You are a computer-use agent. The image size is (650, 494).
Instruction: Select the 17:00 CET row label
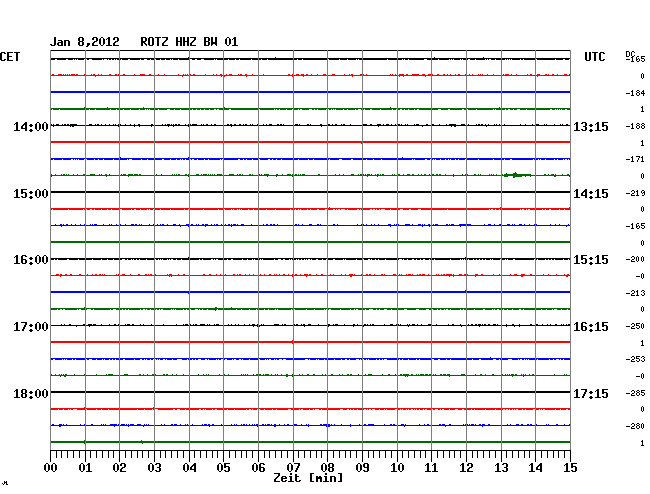pyautogui.click(x=31, y=327)
